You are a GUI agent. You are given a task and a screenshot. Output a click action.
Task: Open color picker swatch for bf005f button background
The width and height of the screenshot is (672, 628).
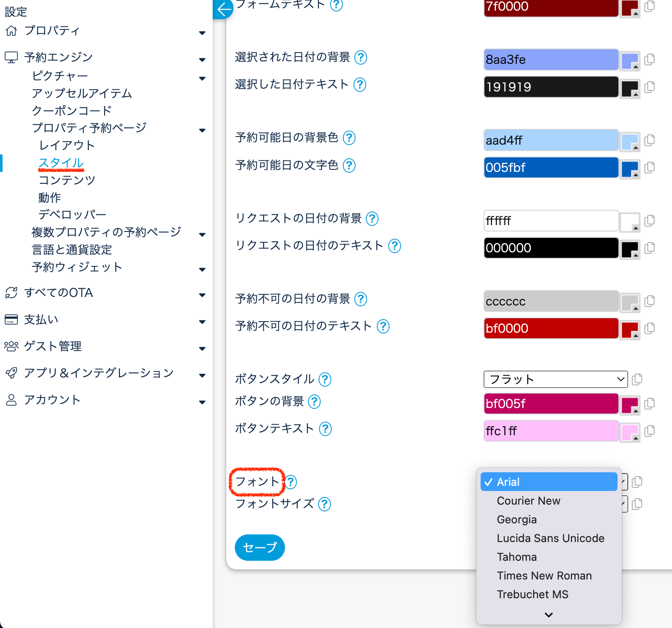tap(629, 404)
